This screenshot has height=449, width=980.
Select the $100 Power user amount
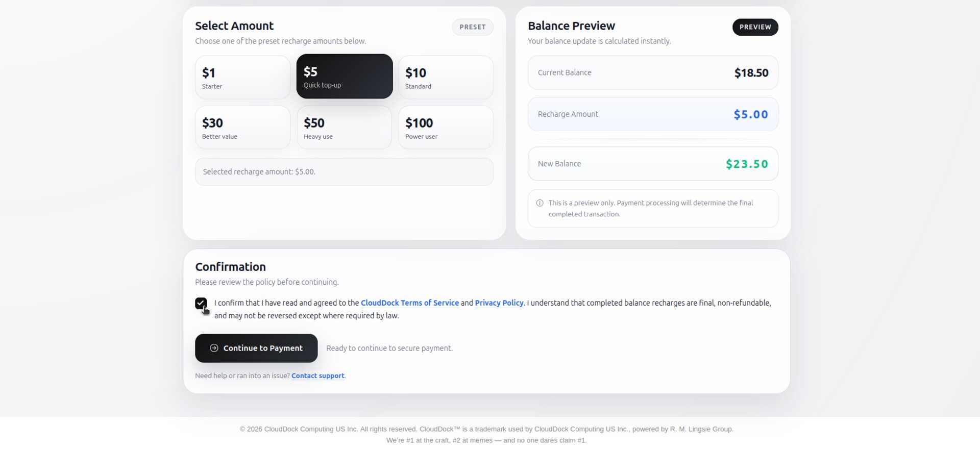tap(446, 128)
